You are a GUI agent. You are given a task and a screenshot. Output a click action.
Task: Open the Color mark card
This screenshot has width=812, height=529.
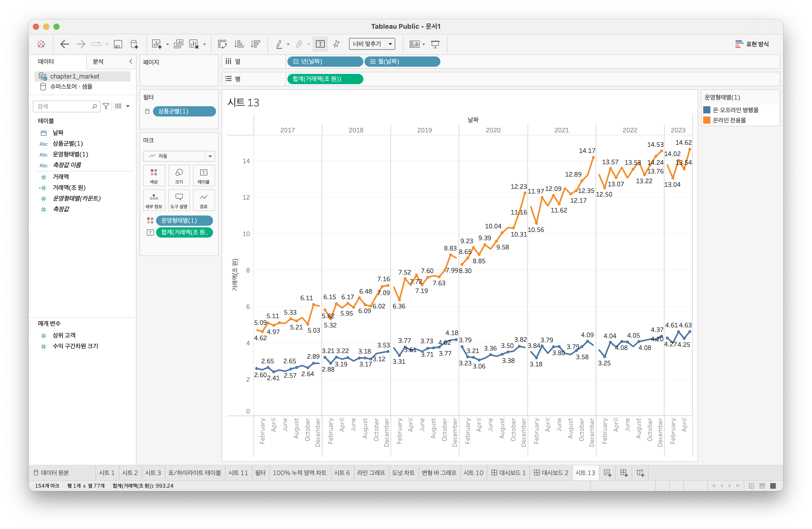tap(154, 175)
